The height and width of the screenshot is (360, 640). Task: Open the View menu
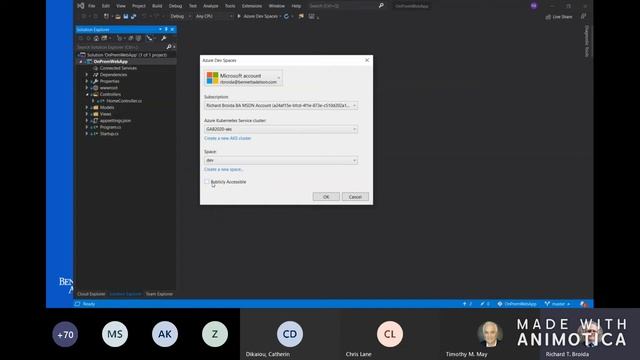point(121,6)
